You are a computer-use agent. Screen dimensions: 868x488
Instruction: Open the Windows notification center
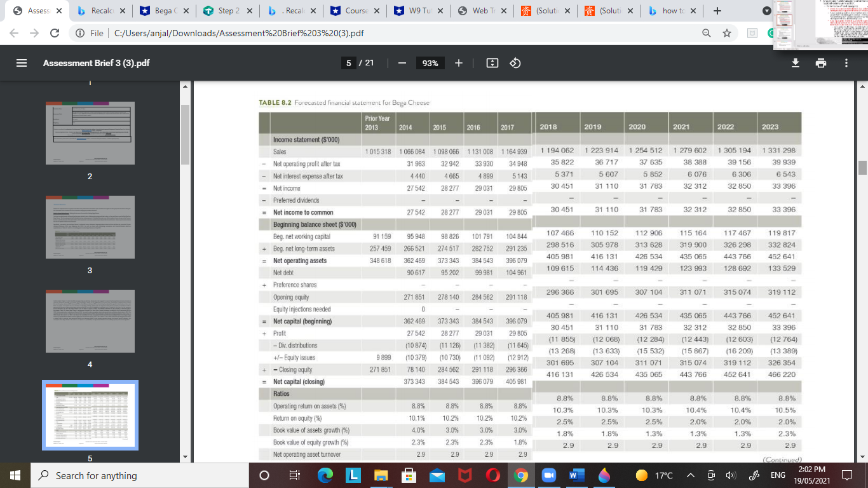(848, 475)
